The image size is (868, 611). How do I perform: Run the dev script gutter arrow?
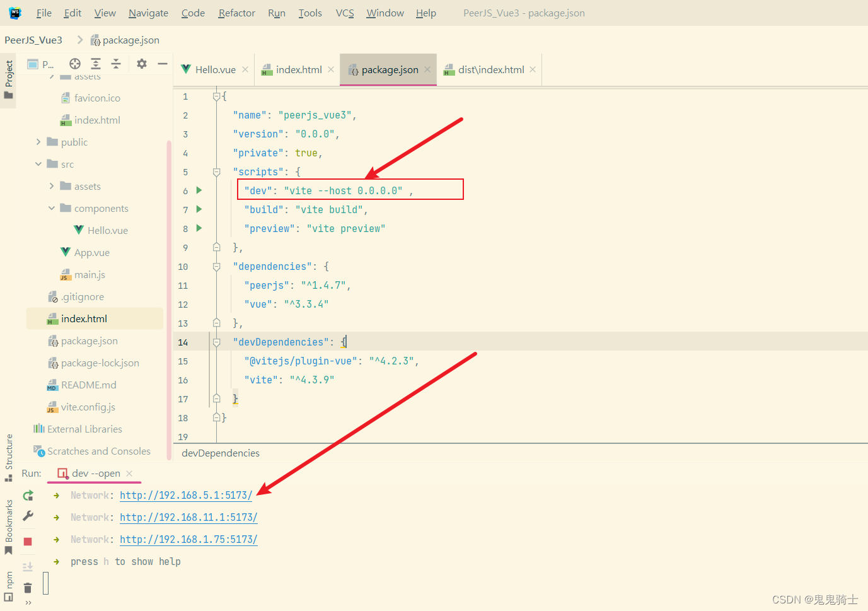point(199,190)
